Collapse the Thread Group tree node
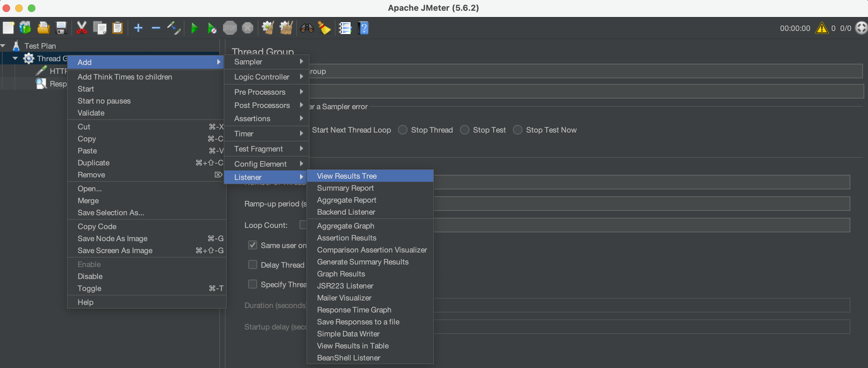This screenshot has width=868, height=368. tap(15, 58)
